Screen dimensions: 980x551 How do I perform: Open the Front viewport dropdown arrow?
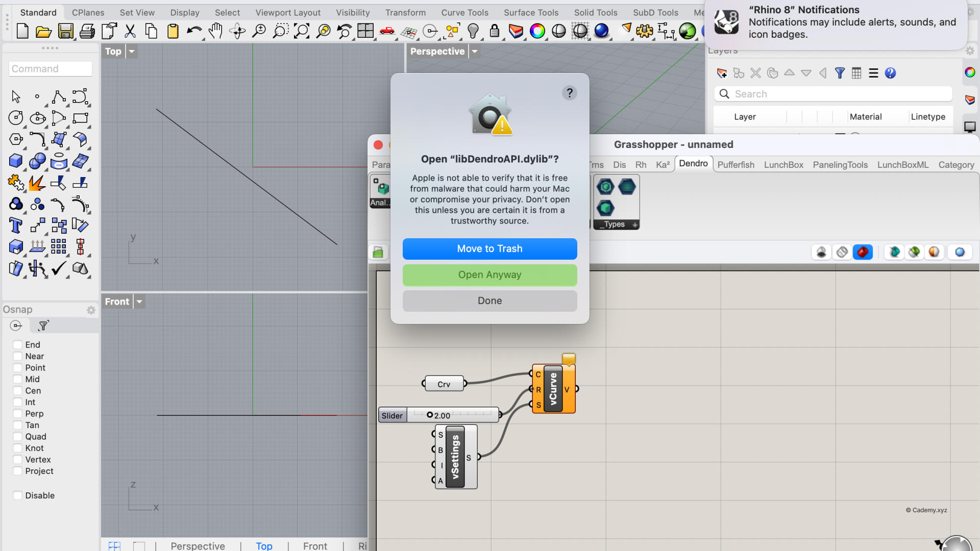139,302
